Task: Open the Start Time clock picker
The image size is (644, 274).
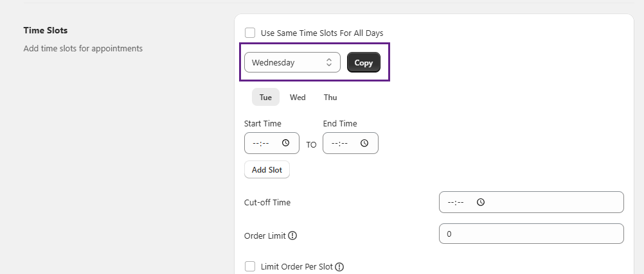Action: coord(286,143)
